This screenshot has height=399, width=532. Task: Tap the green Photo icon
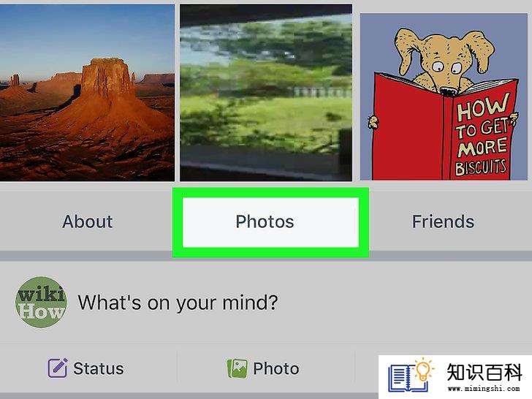coord(237,368)
